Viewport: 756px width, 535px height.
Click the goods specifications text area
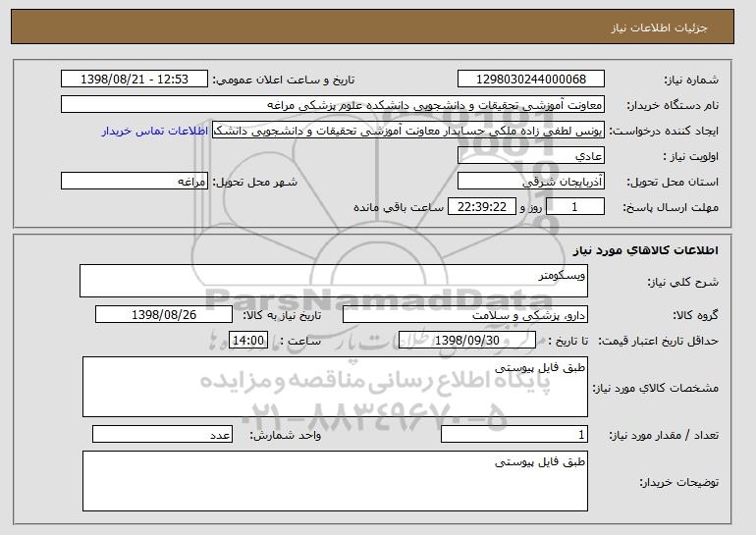click(x=335, y=387)
